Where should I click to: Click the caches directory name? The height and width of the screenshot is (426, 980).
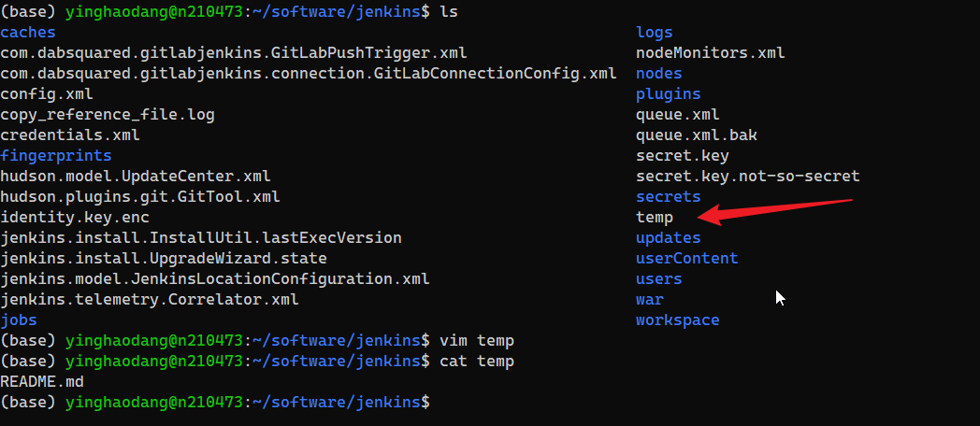28,33
